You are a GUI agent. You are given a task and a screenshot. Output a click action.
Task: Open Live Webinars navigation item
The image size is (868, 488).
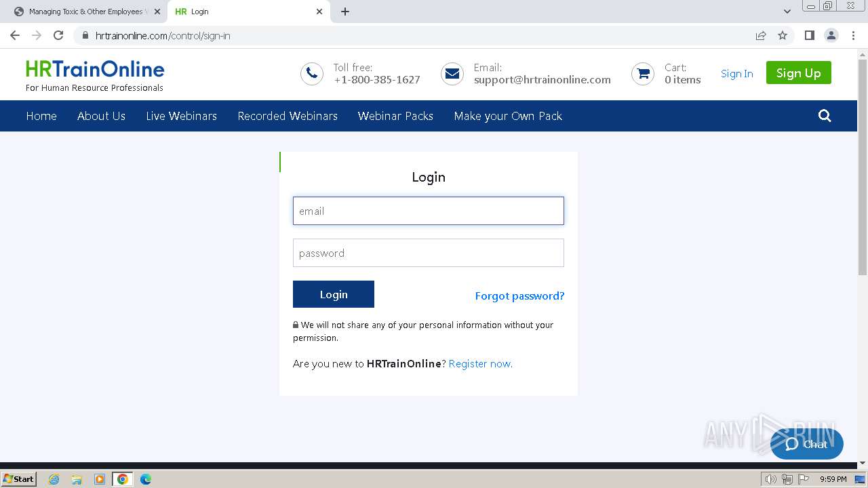tap(182, 116)
